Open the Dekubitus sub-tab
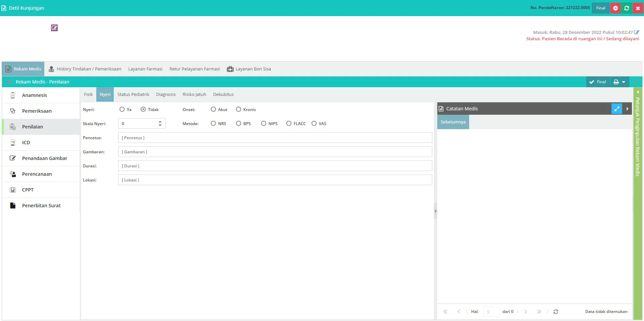The height and width of the screenshot is (321, 644). coord(223,95)
